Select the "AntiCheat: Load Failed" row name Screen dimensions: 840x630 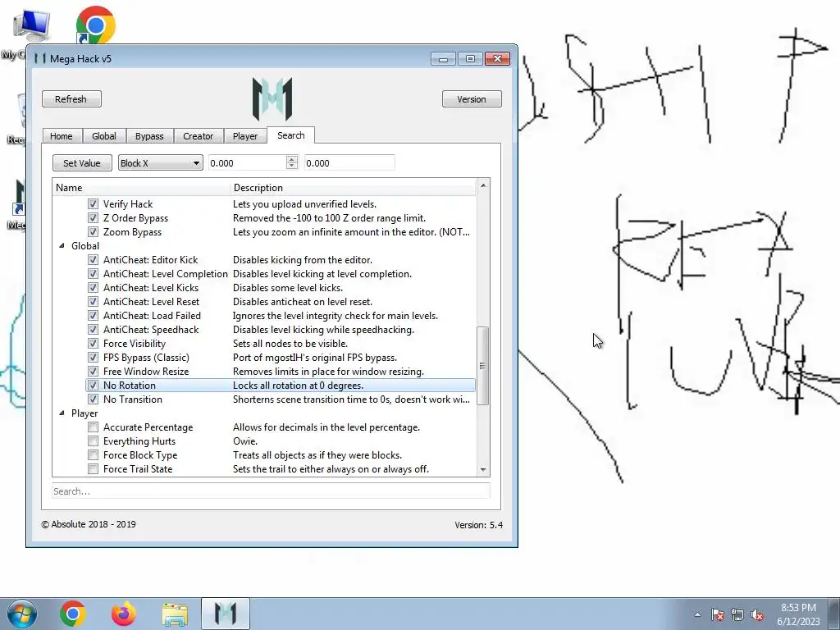(x=152, y=316)
